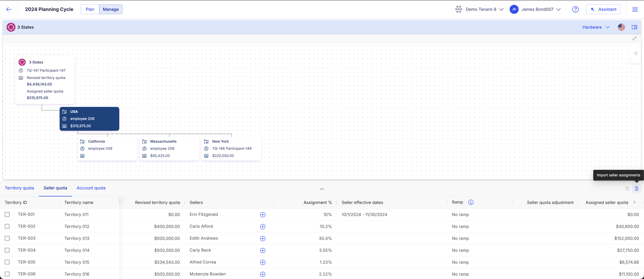Click the 3 States header logo icon

click(11, 27)
